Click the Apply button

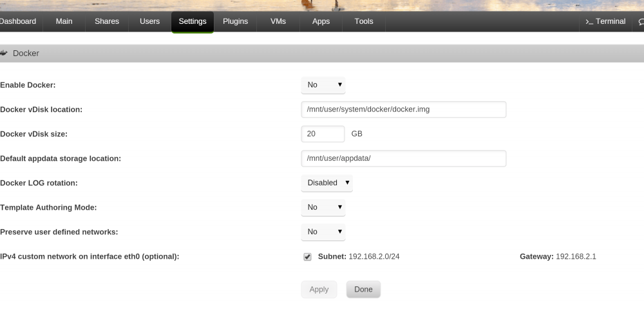coord(319,289)
